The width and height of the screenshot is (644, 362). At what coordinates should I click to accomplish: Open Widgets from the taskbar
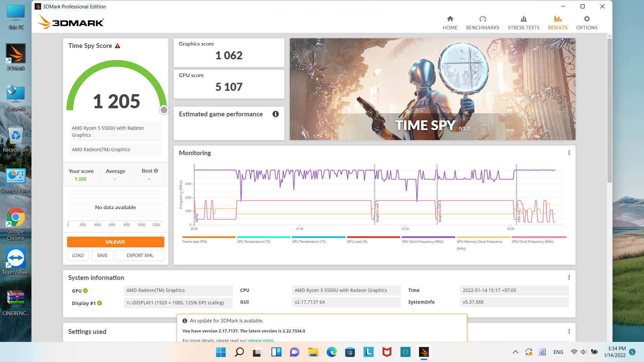tap(276, 352)
